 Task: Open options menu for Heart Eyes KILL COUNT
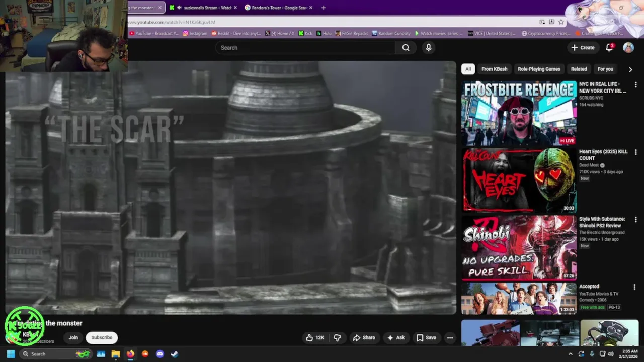[x=635, y=152]
